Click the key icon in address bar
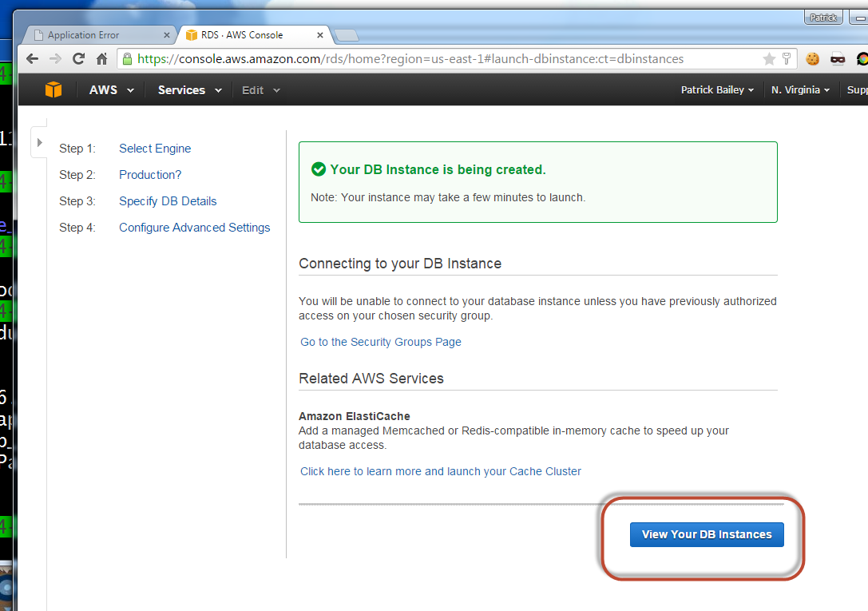The width and height of the screenshot is (868, 611). coord(786,58)
